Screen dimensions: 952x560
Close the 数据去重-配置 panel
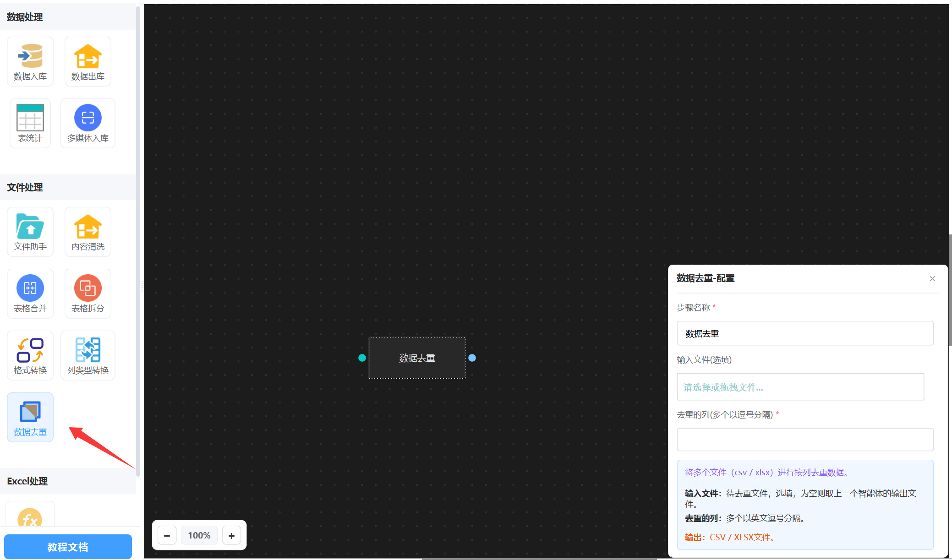click(x=932, y=278)
